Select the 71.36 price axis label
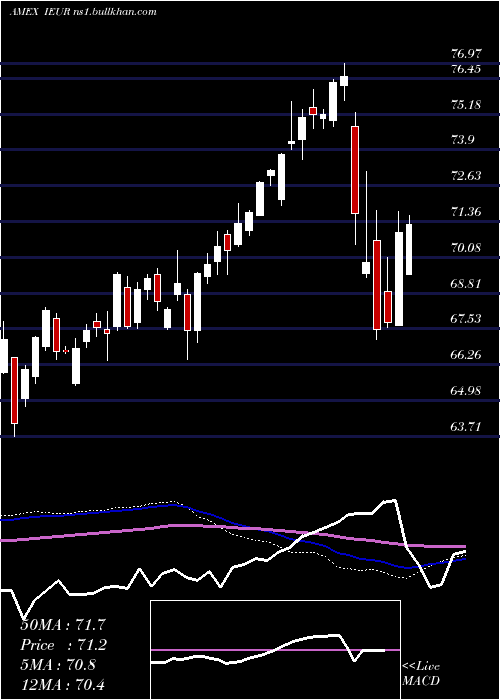The image size is (500, 700). tap(467, 212)
